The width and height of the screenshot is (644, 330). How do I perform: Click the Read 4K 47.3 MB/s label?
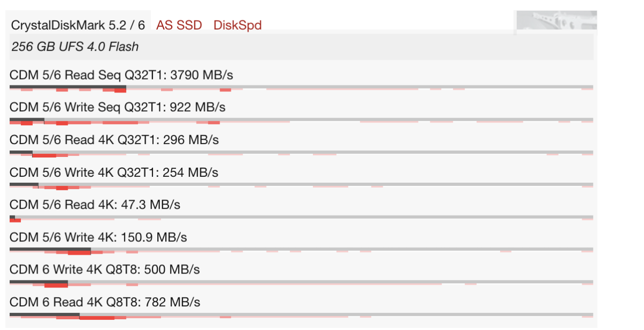(95, 205)
